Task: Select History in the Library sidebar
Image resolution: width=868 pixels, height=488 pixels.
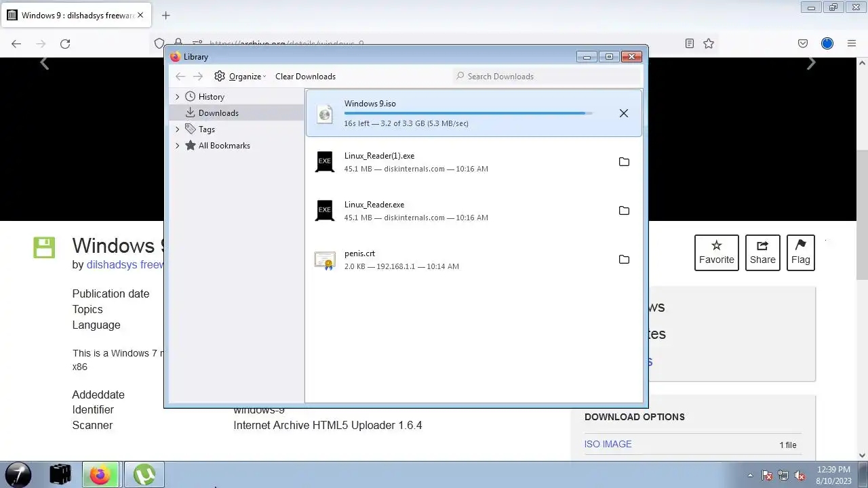Action: 211,97
